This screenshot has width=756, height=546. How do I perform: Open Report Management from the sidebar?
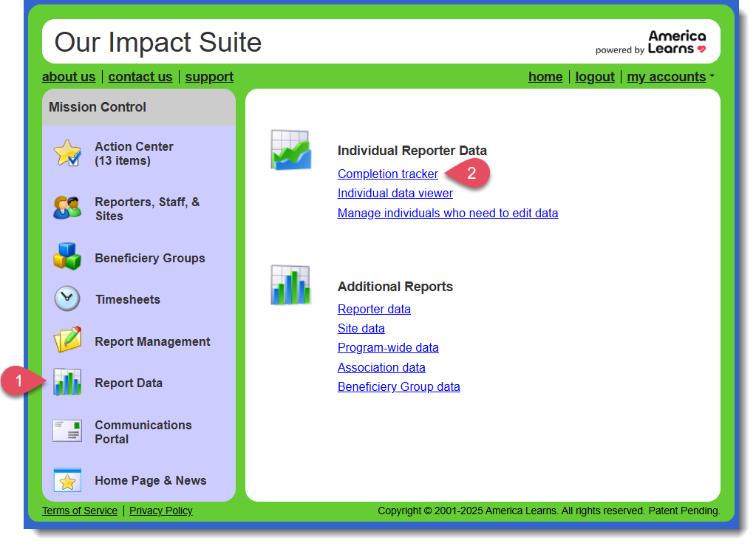152,341
